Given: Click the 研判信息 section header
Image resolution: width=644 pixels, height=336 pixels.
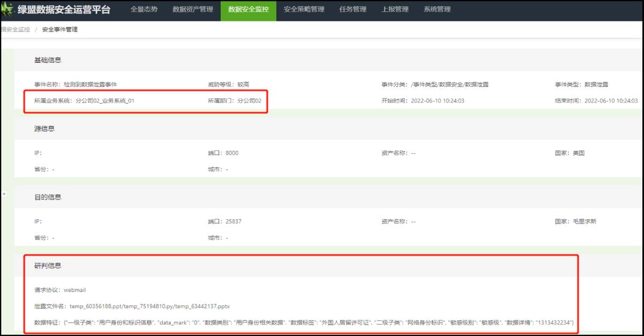Looking at the screenshot, I should point(48,266).
